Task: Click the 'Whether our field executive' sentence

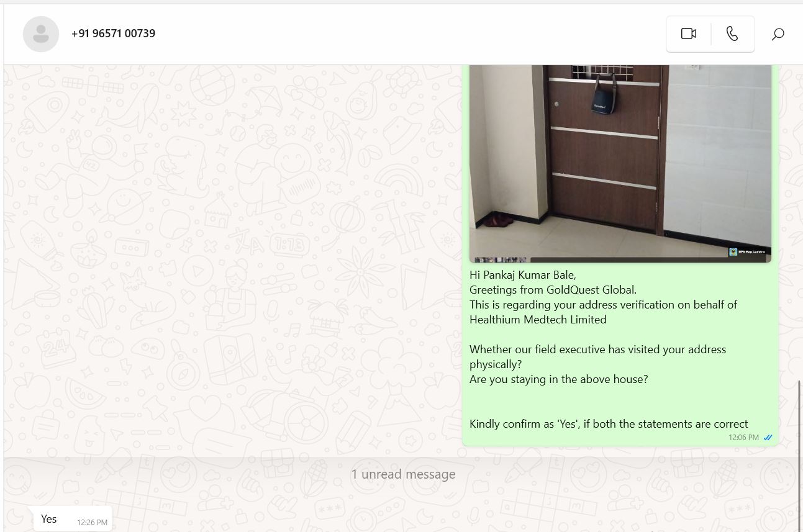Action: [597, 357]
